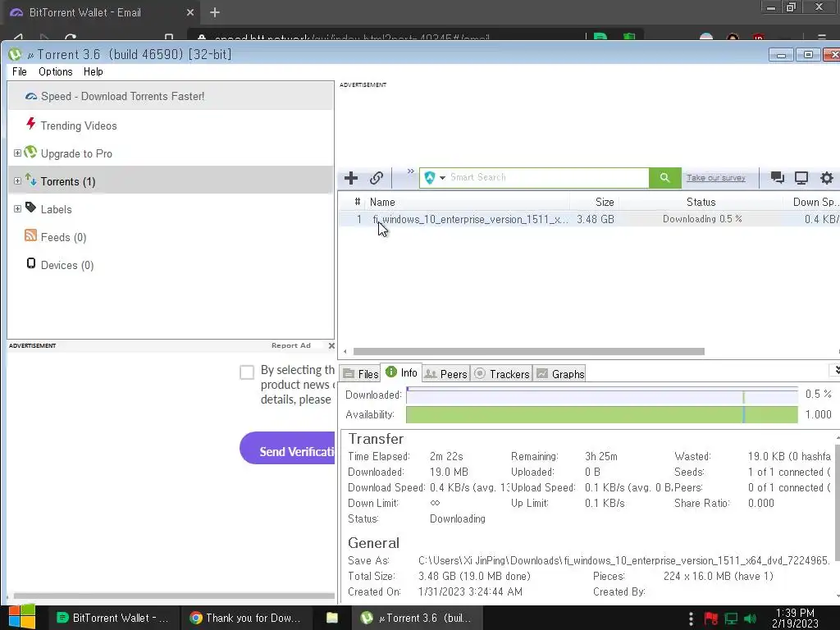Click the Speed gauge sidebar icon

pyautogui.click(x=31, y=97)
